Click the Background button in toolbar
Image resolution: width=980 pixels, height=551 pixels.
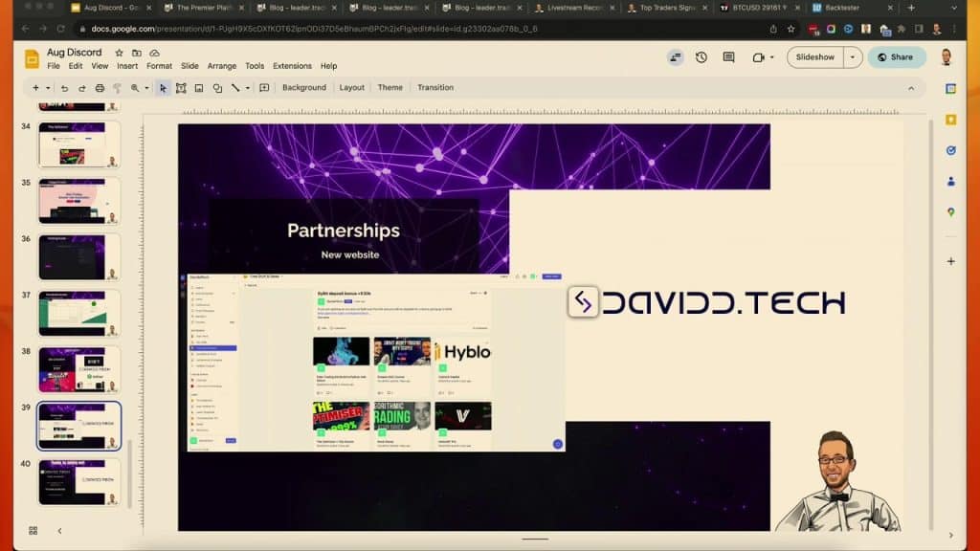[304, 88]
